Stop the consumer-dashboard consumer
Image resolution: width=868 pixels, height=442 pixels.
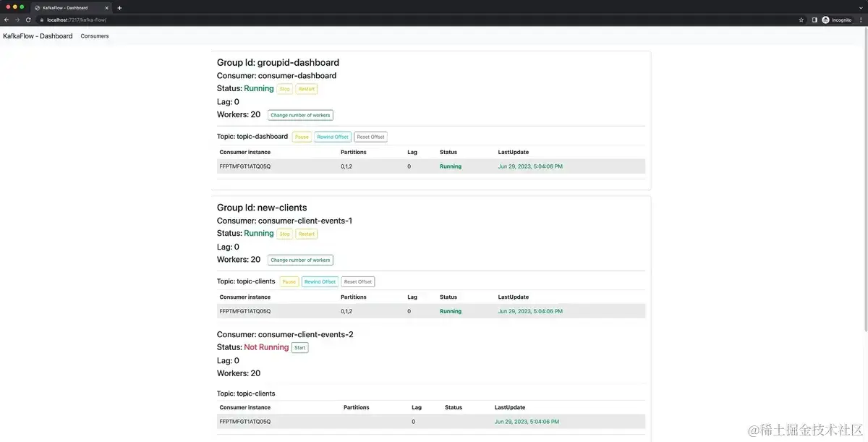(284, 89)
